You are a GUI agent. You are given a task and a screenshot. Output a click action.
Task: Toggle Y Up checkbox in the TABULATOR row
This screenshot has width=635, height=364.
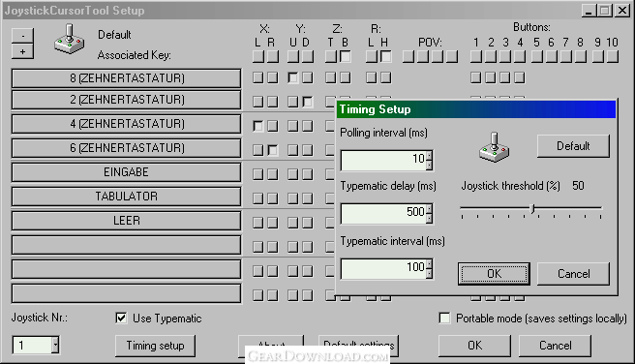click(292, 198)
